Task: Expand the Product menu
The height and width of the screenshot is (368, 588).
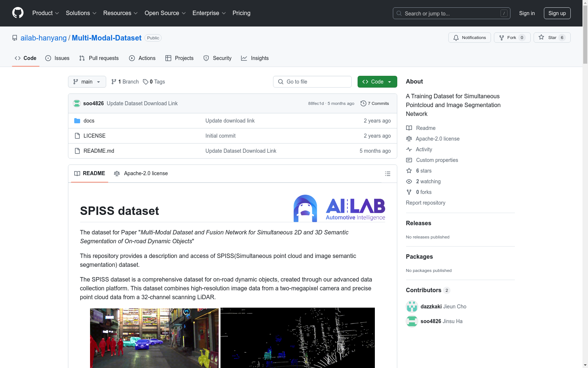Action: click(x=46, y=13)
